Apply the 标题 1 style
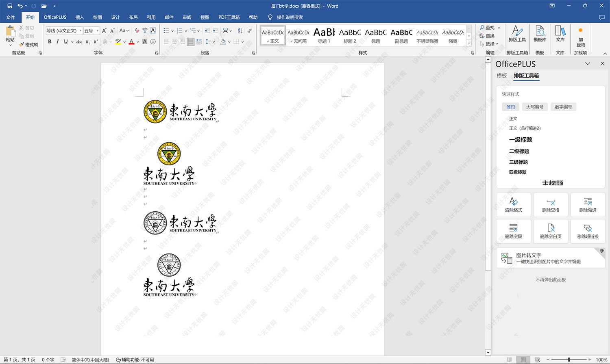This screenshot has height=364, width=610. 324,36
